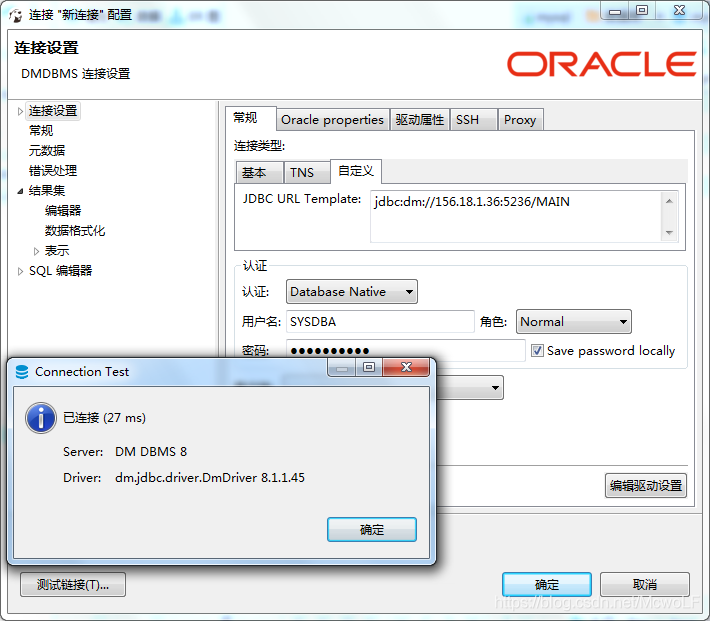Click the DMDBMS 连接设置 subtitle text
Viewport: 710px width, 621px height.
pos(76,73)
